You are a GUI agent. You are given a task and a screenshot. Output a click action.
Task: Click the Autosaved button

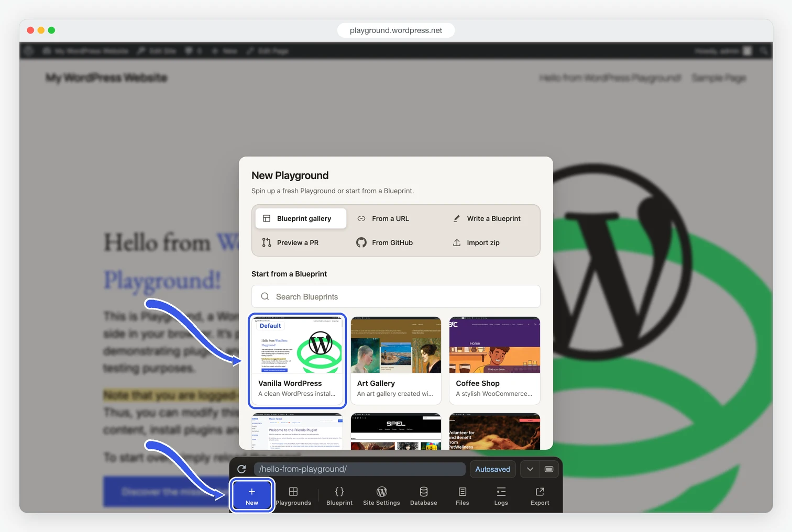(492, 469)
